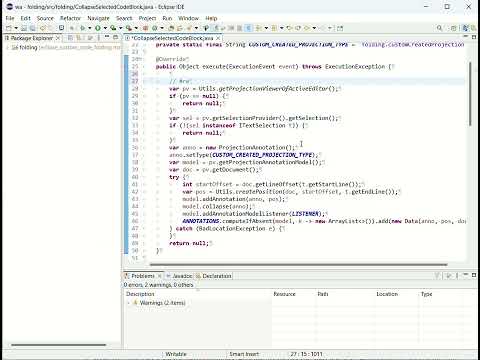Click the magnifier Quick Access search icon

point(439,28)
